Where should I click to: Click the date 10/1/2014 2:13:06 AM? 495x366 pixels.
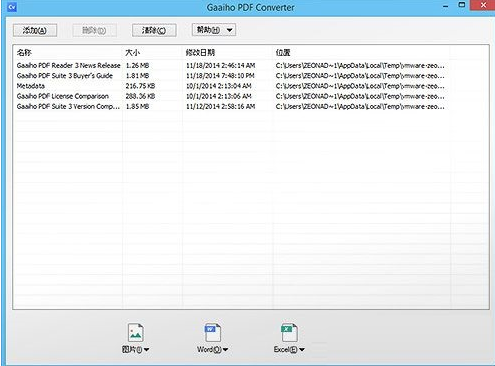[219, 96]
